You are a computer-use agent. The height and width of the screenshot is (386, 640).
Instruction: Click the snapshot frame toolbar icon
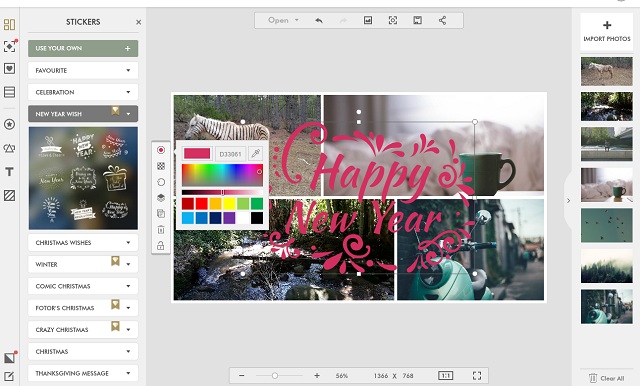(x=393, y=20)
